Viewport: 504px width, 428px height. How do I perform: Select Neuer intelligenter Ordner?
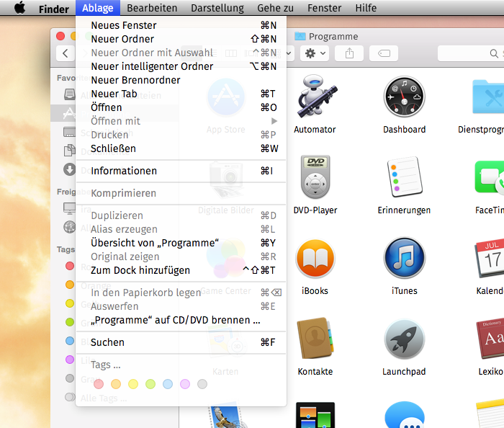(181, 66)
